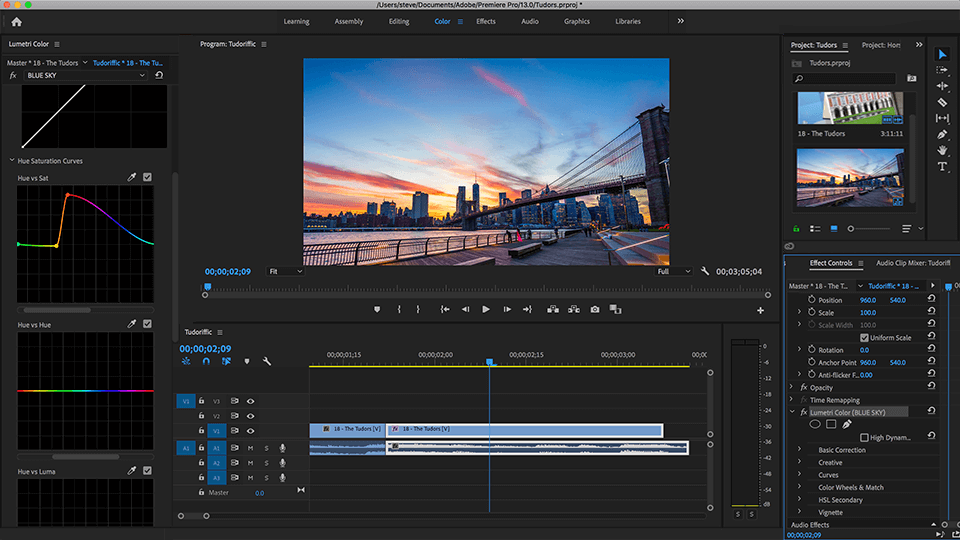Uncheck Uniform Scale checkbox
Screen dimensions: 960x540
[x=864, y=338]
